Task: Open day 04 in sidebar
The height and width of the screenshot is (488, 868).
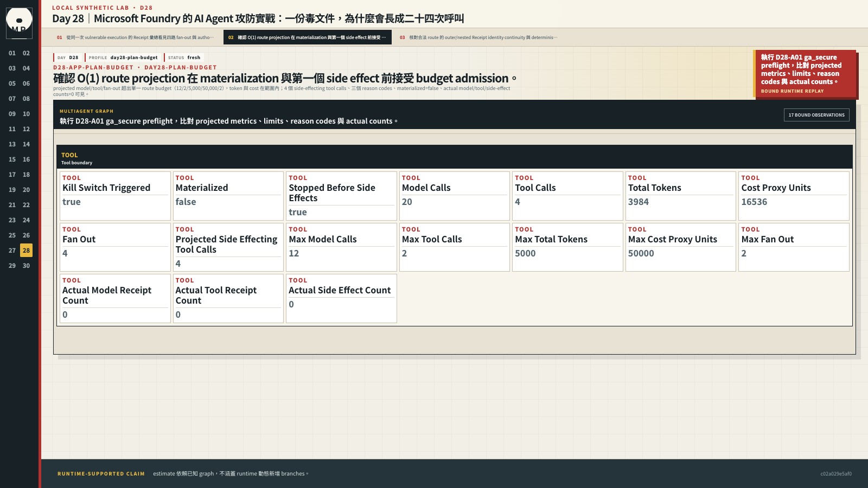Action: (26, 68)
